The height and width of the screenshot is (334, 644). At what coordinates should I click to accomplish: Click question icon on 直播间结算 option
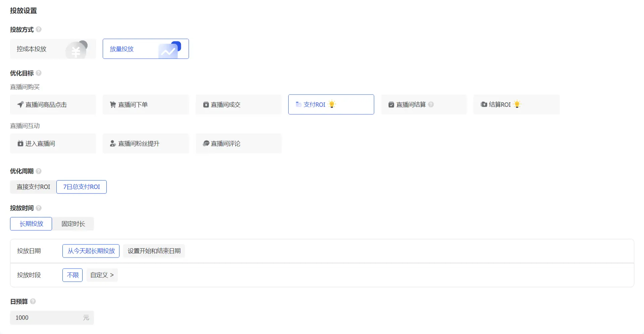(431, 105)
